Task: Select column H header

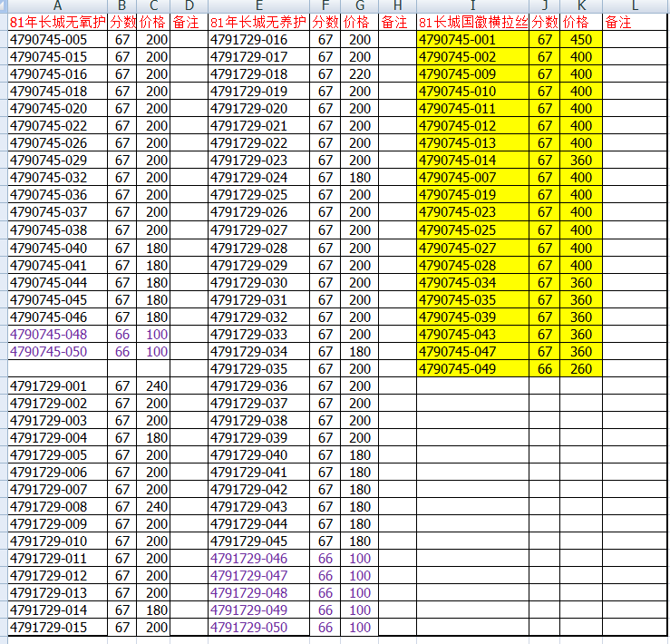Action: pyautogui.click(x=397, y=5)
